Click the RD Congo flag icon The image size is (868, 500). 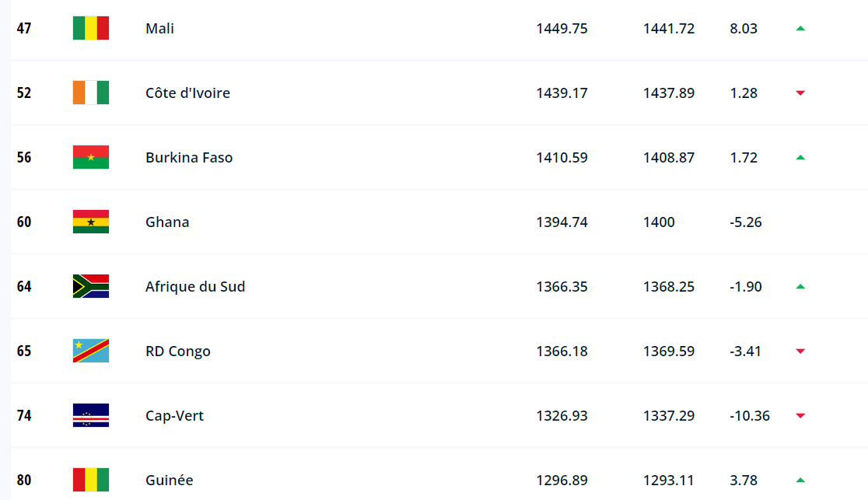click(x=90, y=351)
